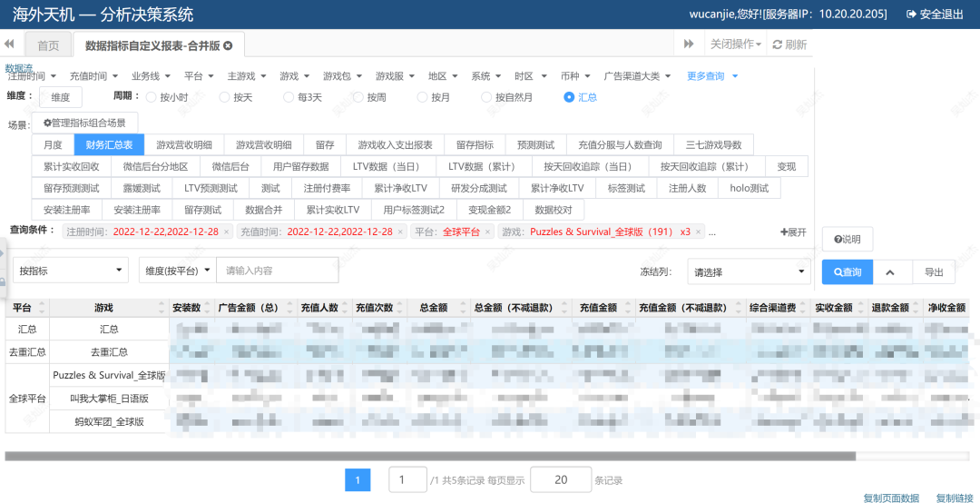Image resolution: width=980 pixels, height=503 pixels.
Task: Click the 维度 dimension button
Action: [x=60, y=97]
